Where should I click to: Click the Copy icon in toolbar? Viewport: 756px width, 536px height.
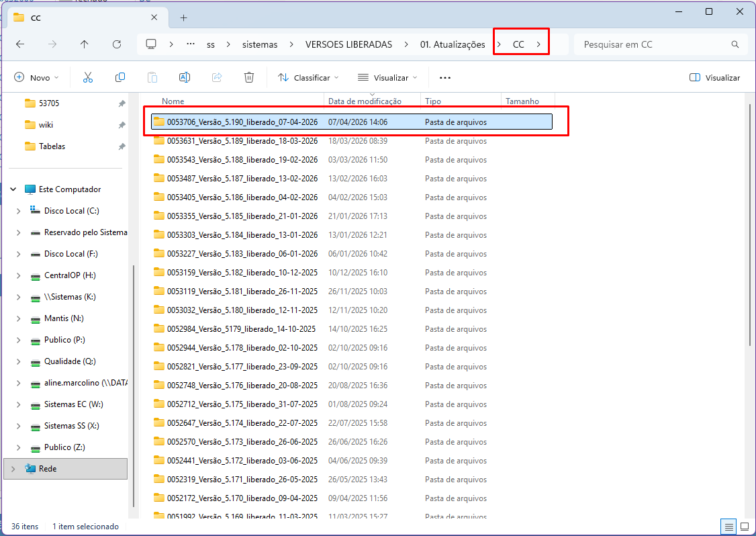120,77
